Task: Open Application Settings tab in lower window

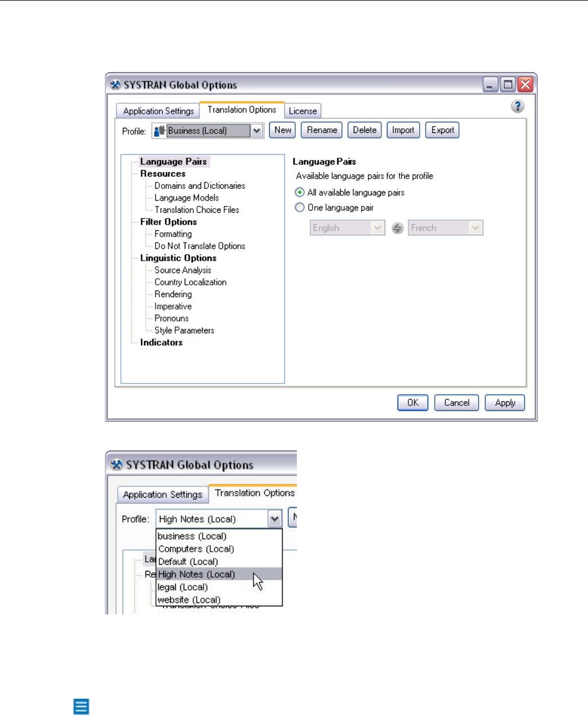Action: pyautogui.click(x=162, y=494)
